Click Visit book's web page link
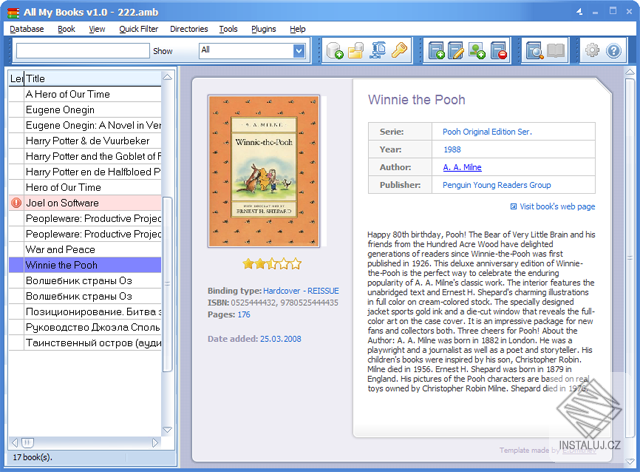Viewport: 640px width, 472px height. coord(557,207)
